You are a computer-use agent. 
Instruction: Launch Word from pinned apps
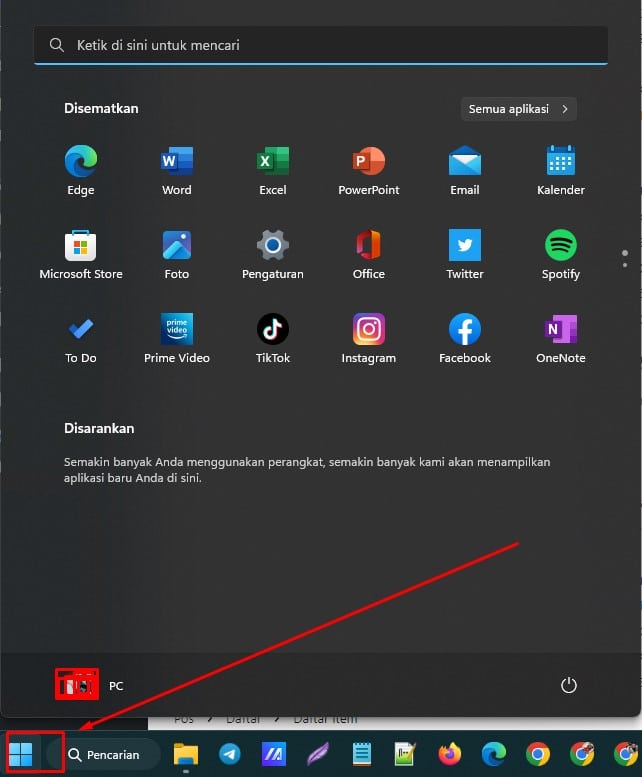click(177, 170)
